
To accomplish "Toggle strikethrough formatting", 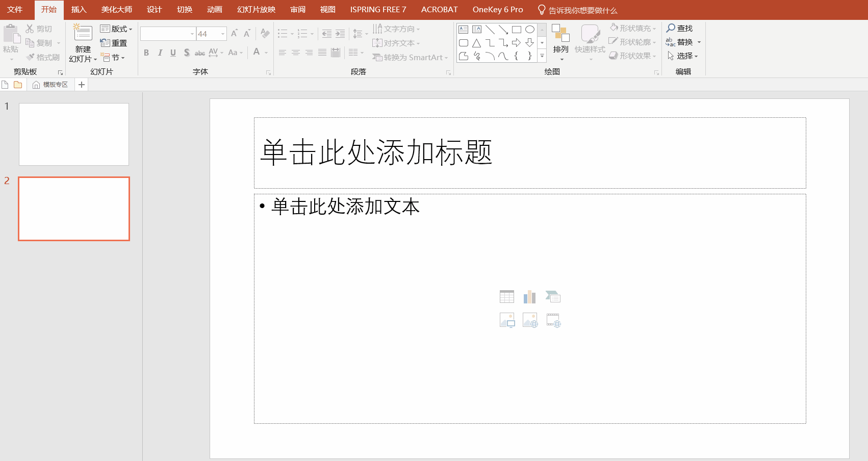I will coord(199,53).
